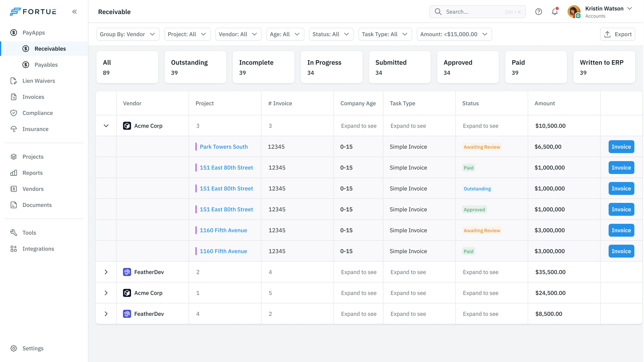
Task: Collapse the sidebar with double-chevron icon
Action: pyautogui.click(x=75, y=12)
